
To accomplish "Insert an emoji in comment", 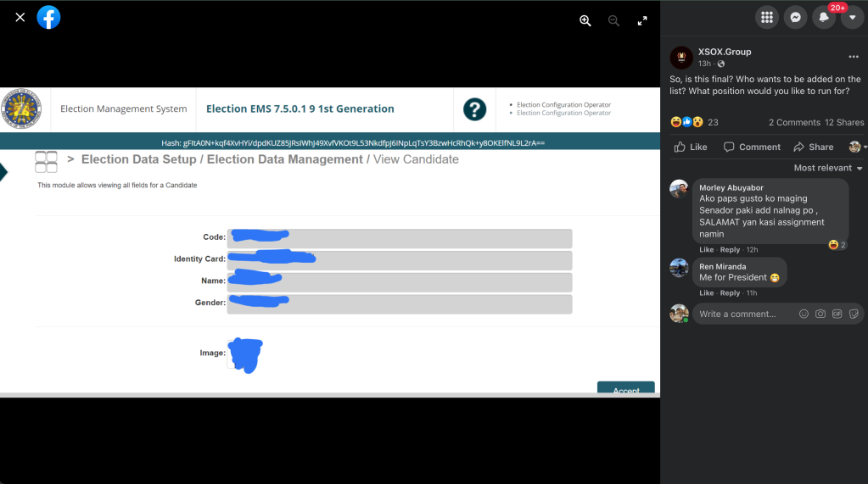I will [804, 314].
